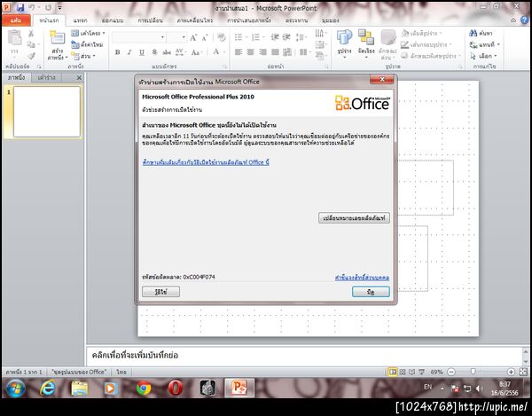Image resolution: width=532 pixels, height=416 pixels.
Task: Open volume control in system tray
Action: (479, 389)
